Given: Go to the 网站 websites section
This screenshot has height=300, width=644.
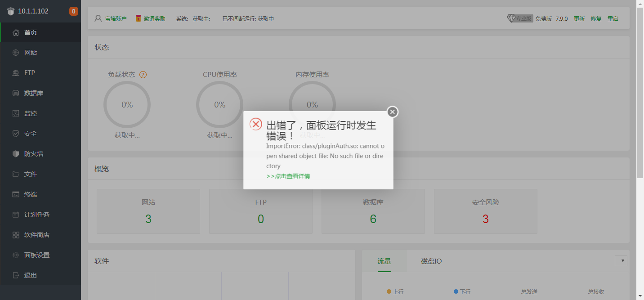Looking at the screenshot, I should (x=40, y=53).
